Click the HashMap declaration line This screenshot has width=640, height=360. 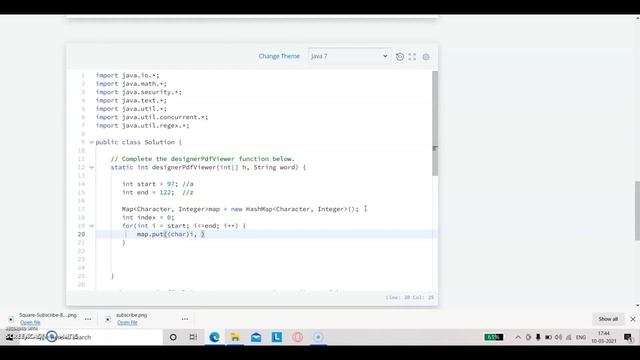tap(240, 209)
